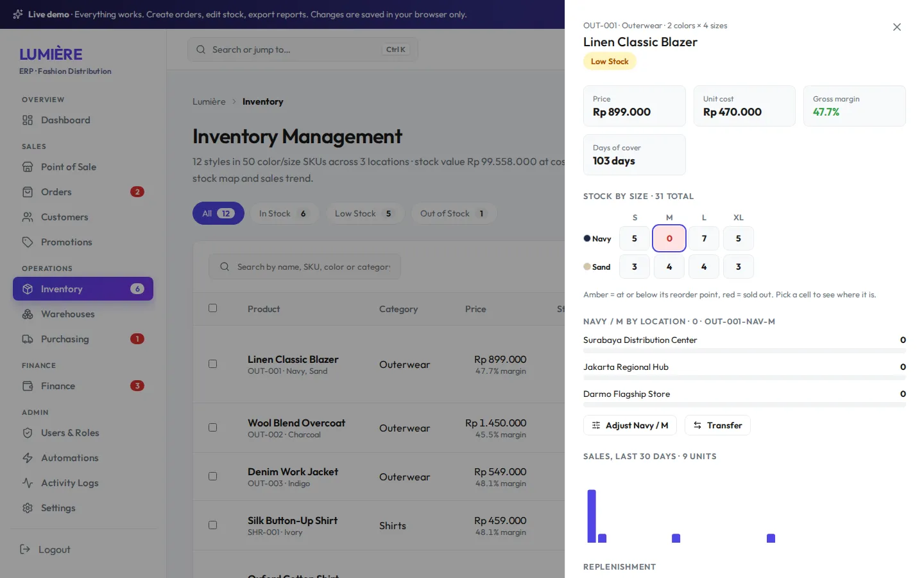The image size is (924, 578).
Task: Open Users & Roles admin page
Action: pos(83,433)
